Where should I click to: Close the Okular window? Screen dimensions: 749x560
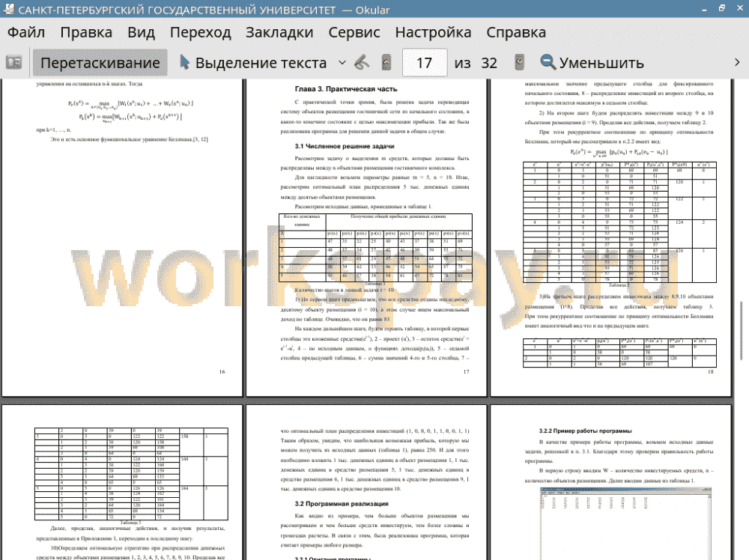[739, 8]
